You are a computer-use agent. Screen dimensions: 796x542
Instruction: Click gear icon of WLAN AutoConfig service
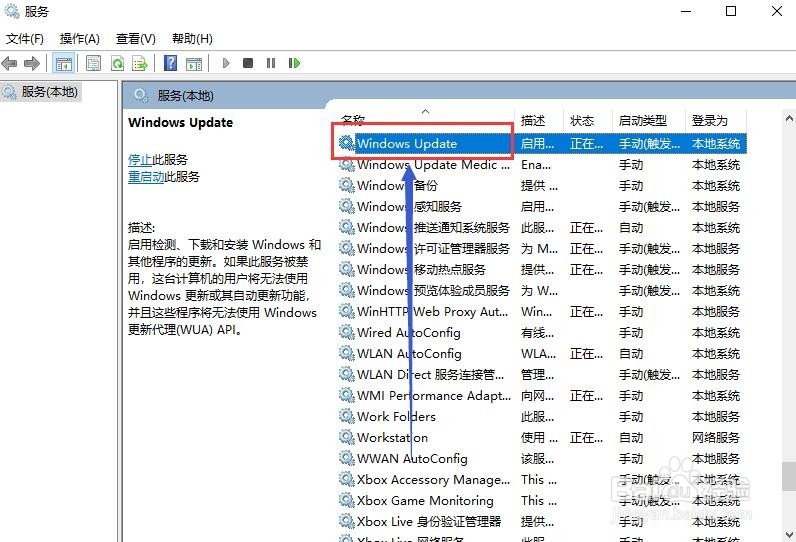[347, 354]
